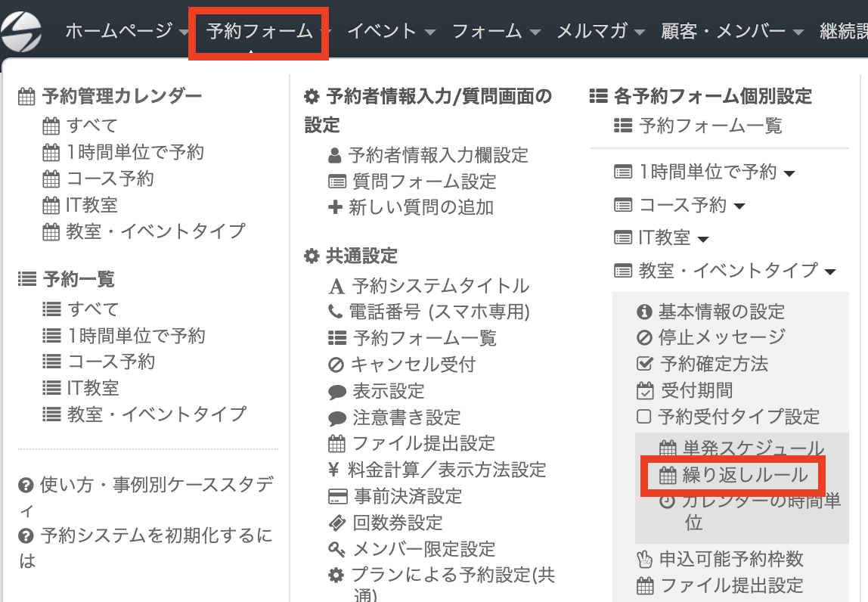This screenshot has width=868, height=602.
Task: Collapse the 教室・イベントタイプ dropdown
Action: pyautogui.click(x=829, y=272)
